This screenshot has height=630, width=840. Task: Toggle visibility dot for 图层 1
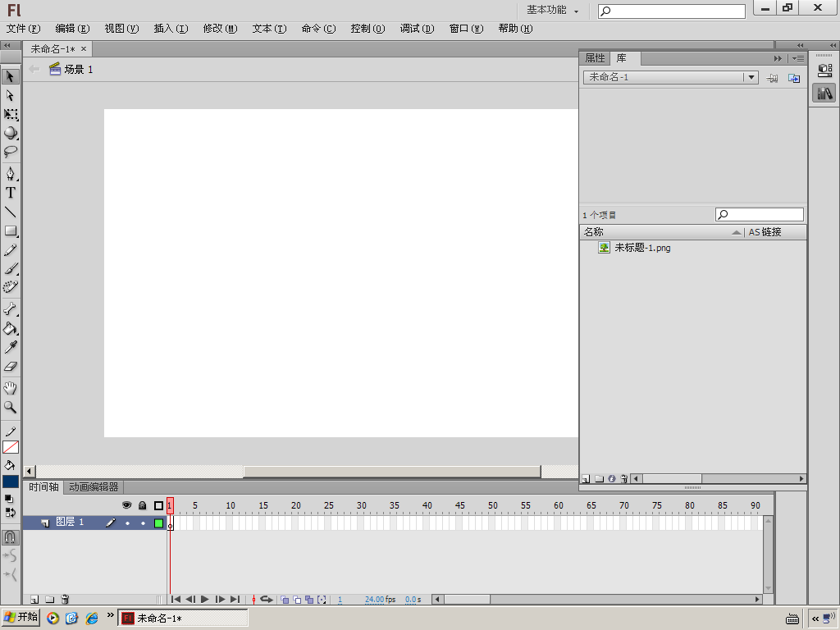127,523
